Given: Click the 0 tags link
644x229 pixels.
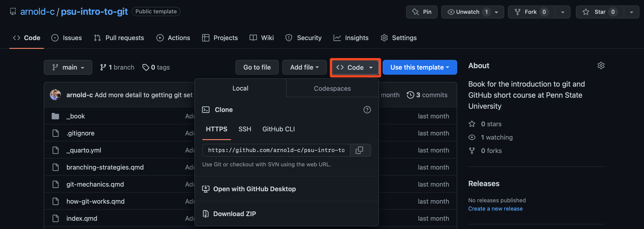Looking at the screenshot, I should point(156,67).
